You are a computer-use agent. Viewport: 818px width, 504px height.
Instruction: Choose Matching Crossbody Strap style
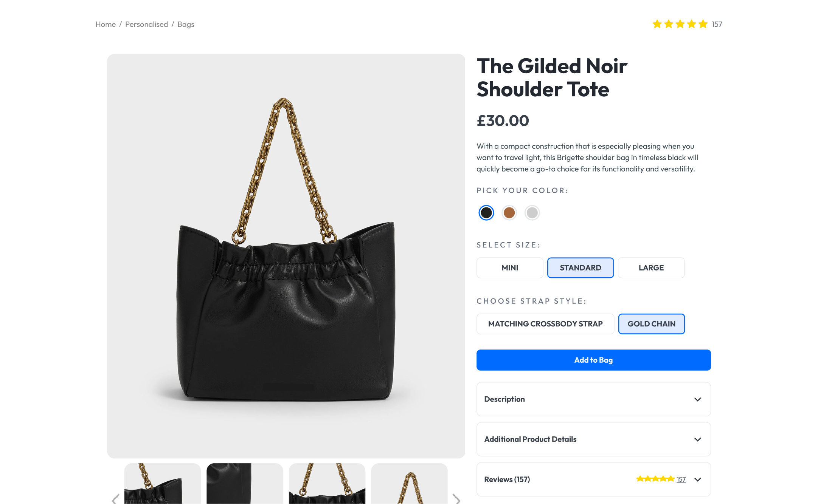pos(545,324)
